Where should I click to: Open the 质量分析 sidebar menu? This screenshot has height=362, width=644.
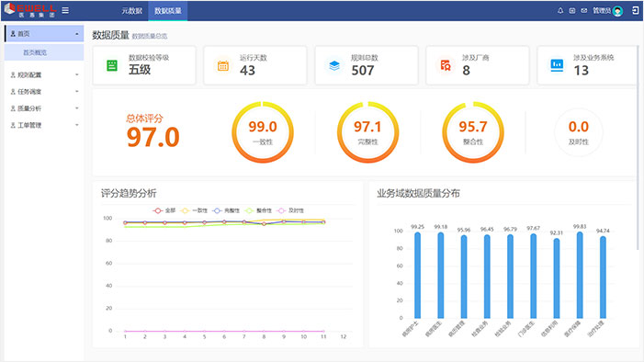coord(44,108)
